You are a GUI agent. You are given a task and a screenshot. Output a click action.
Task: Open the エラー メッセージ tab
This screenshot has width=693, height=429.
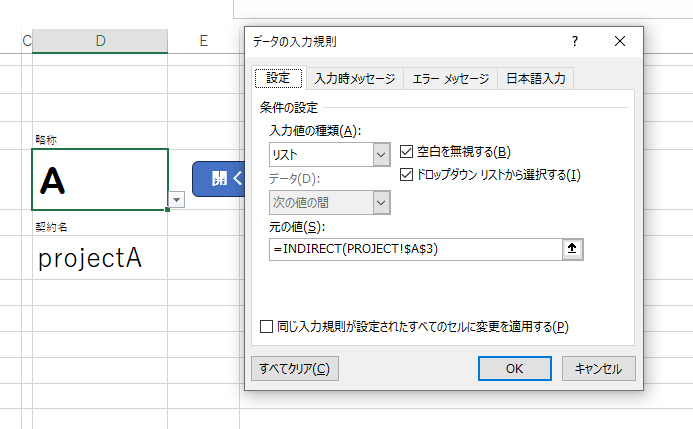coord(450,79)
